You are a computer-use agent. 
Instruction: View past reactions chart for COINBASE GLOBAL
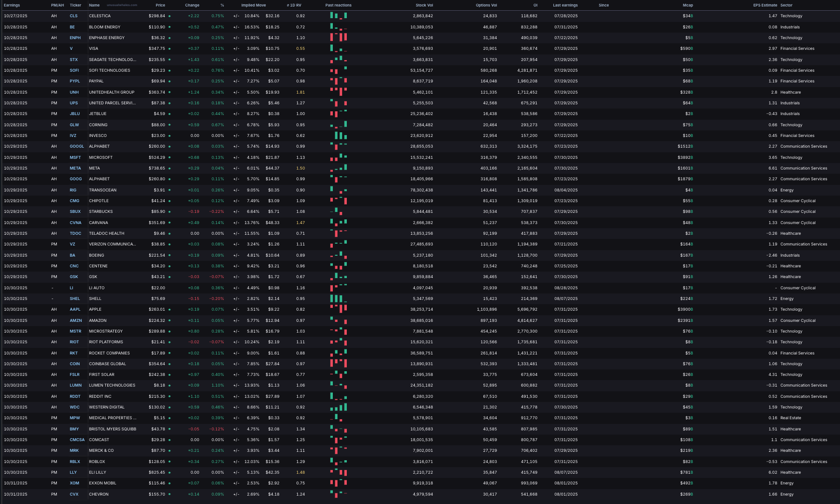338,364
